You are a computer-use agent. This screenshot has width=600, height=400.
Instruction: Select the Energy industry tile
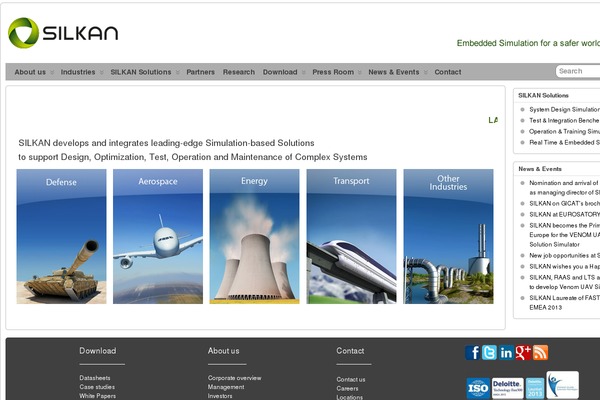click(254, 237)
